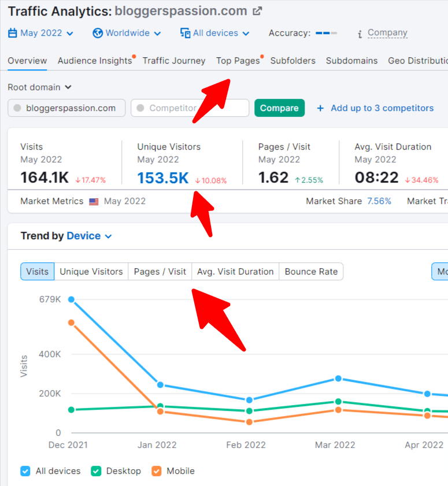
Task: Toggle the Desktop legend checkbox
Action: coord(96,471)
